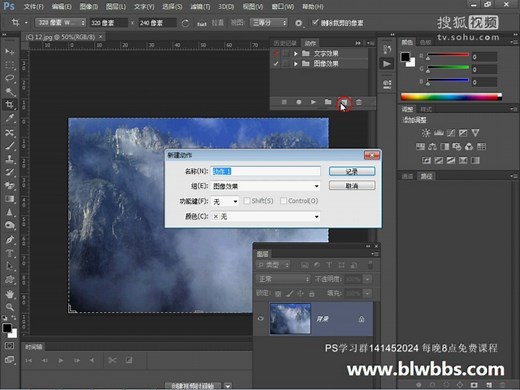This screenshot has width=520, height=390.
Task: Open the 编辑(E) menu
Action: [62, 6]
